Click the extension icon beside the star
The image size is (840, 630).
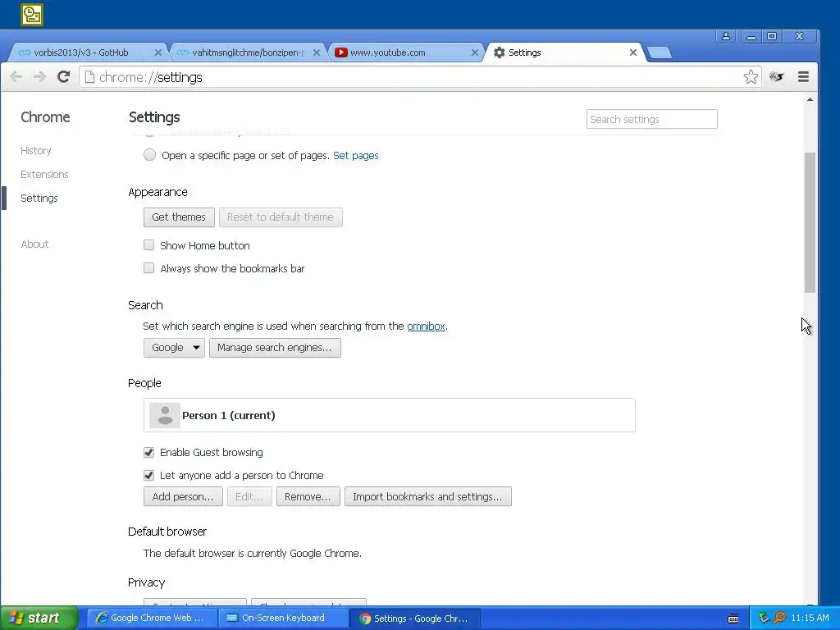point(776,76)
